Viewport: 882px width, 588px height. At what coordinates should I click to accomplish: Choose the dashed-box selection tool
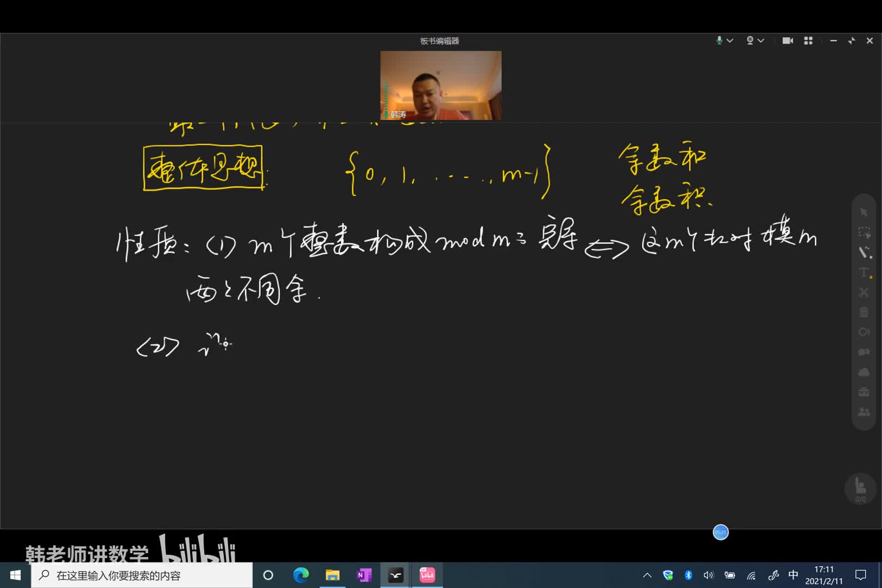863,232
